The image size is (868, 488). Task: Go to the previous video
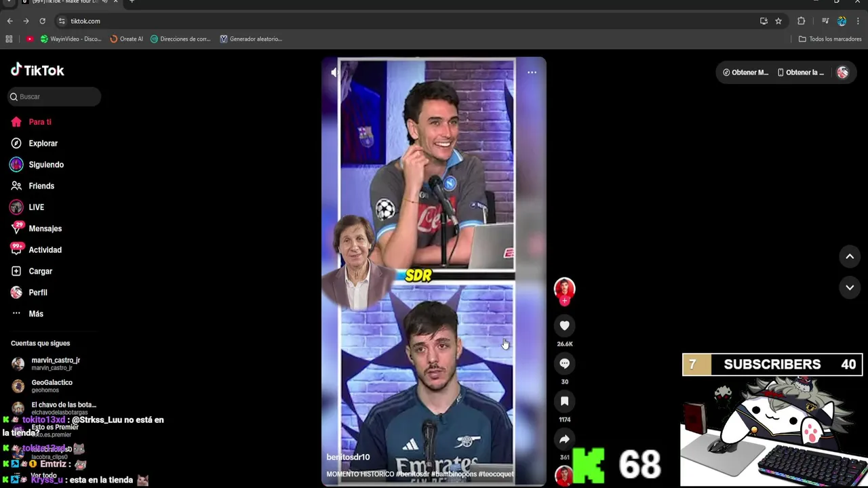tap(850, 256)
